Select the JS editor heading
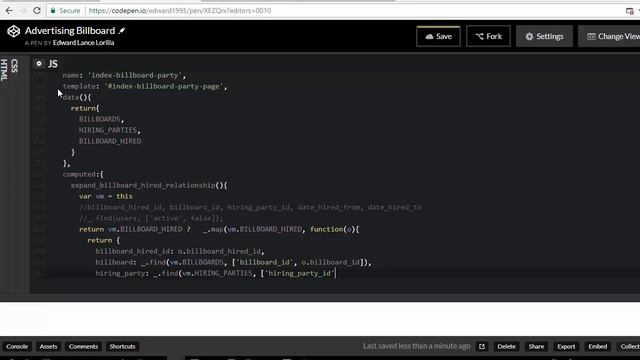Screen dimensions: 640x360 pos(53,64)
